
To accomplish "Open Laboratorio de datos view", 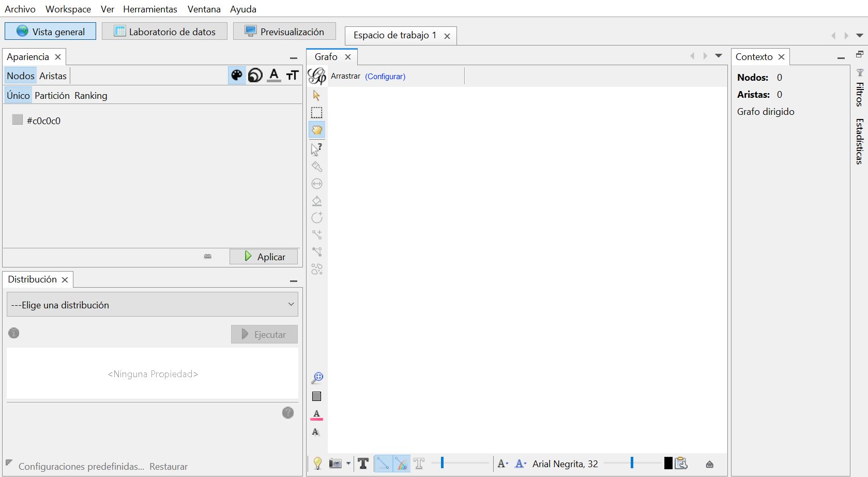I will (164, 32).
